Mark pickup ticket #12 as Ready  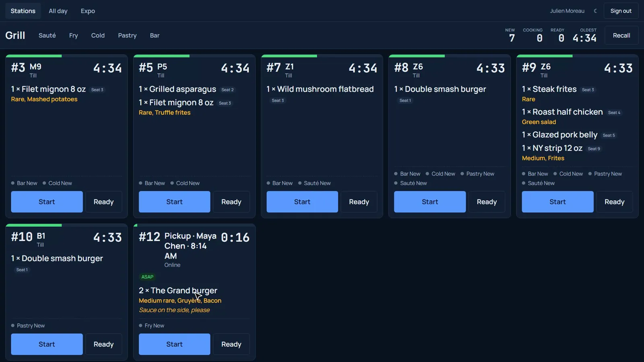click(x=231, y=344)
